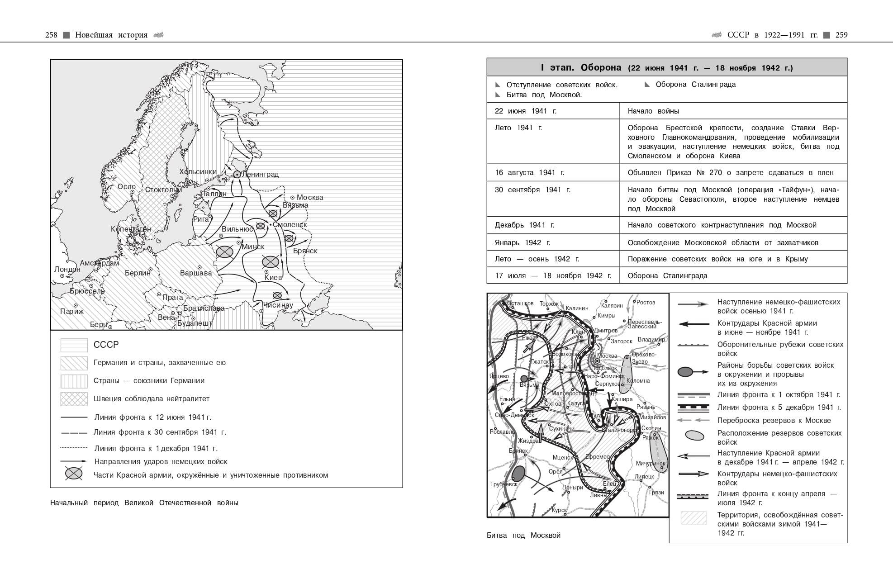Click the crossed-oval encircled Red Army legend icon
This screenshot has height=588, width=893.
74,474
